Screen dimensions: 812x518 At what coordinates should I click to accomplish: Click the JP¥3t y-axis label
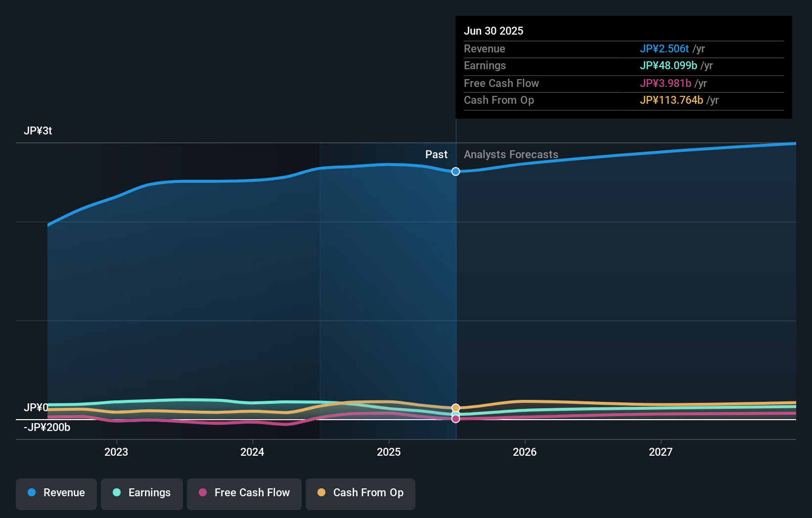coord(38,131)
